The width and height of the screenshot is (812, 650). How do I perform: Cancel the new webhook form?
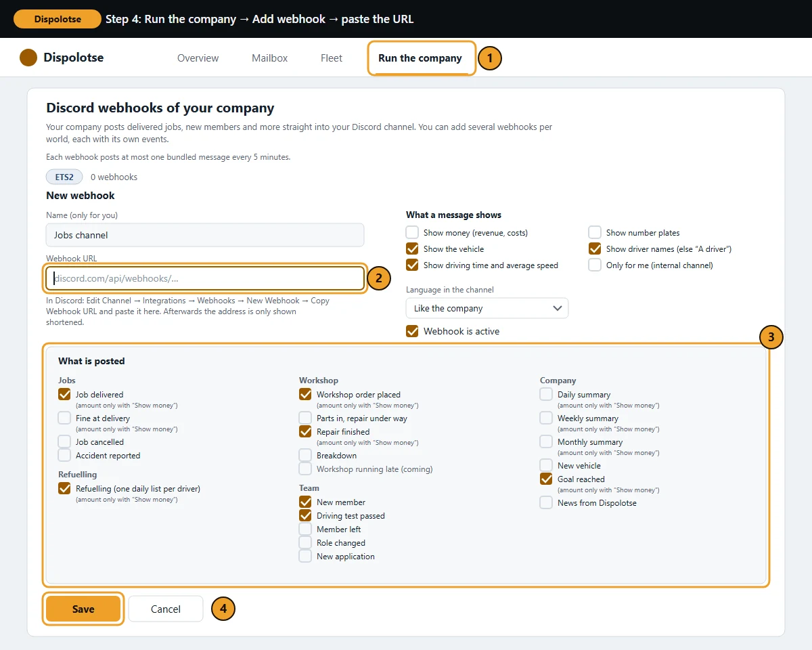pos(166,609)
